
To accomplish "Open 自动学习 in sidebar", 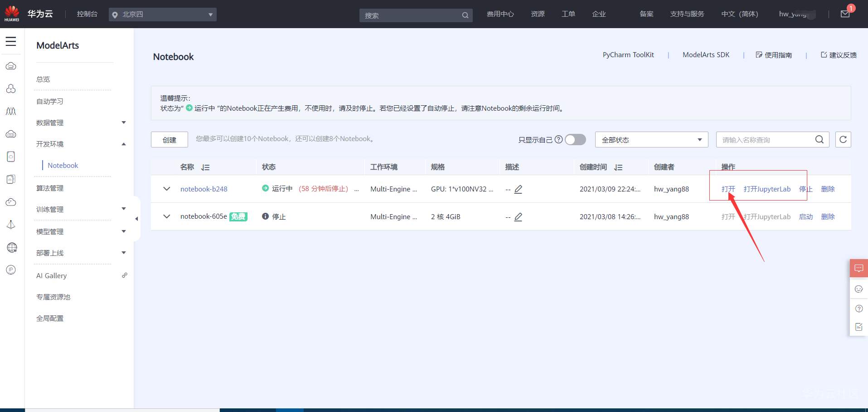I will click(x=50, y=101).
